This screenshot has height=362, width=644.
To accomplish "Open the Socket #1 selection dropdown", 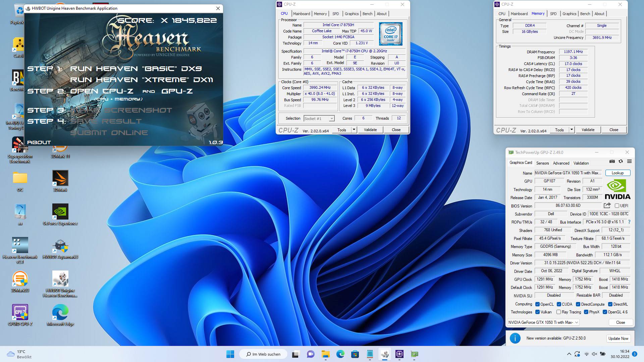I will (x=319, y=118).
